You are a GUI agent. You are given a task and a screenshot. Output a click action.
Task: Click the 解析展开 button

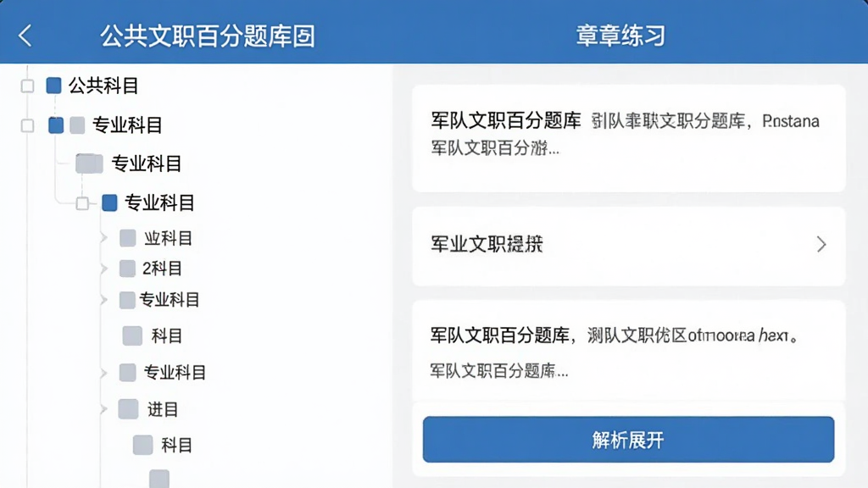pos(628,440)
